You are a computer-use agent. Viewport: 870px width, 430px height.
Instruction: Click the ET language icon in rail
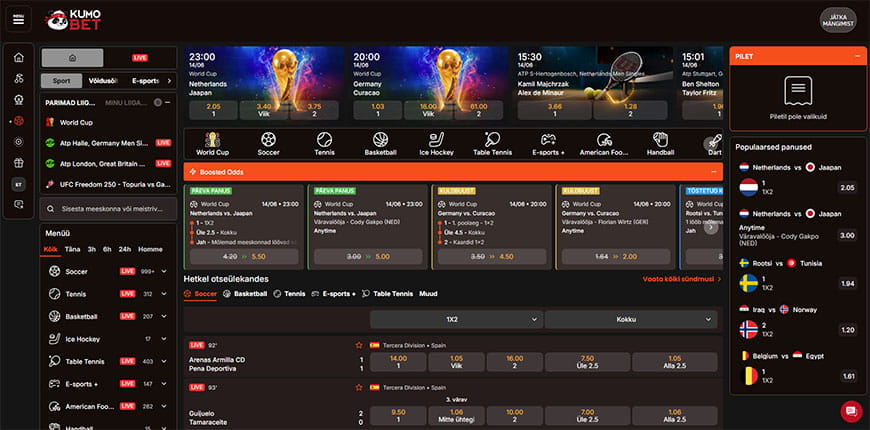(x=19, y=184)
